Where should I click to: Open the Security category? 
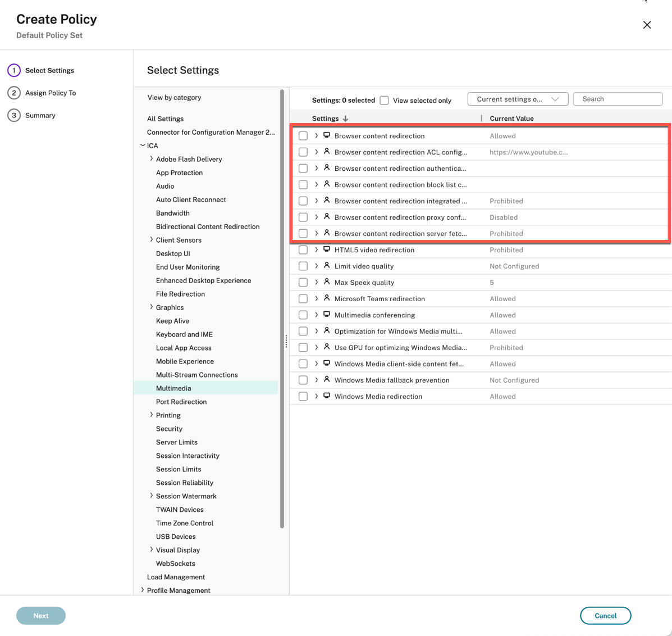click(170, 429)
